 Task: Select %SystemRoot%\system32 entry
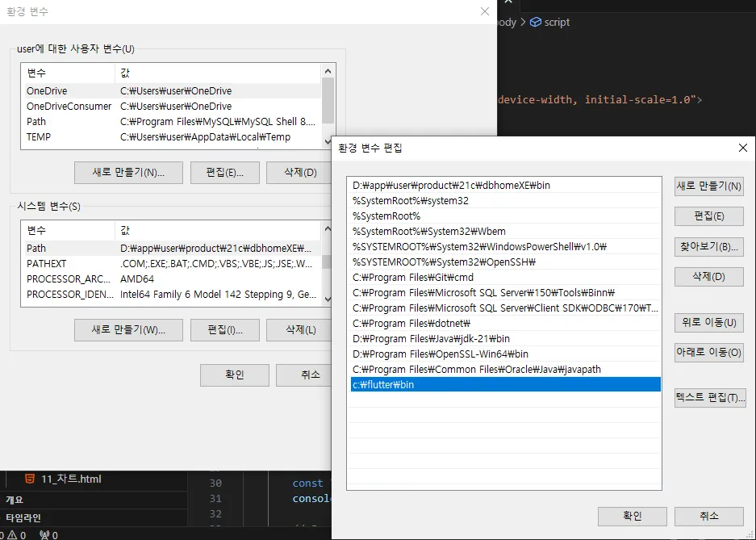coord(505,200)
